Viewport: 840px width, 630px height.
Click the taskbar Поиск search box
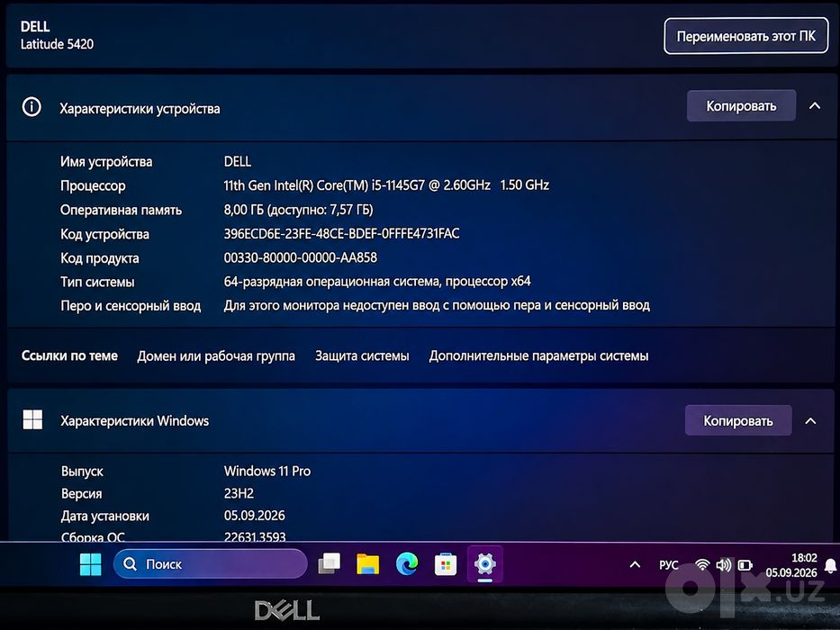click(211, 564)
